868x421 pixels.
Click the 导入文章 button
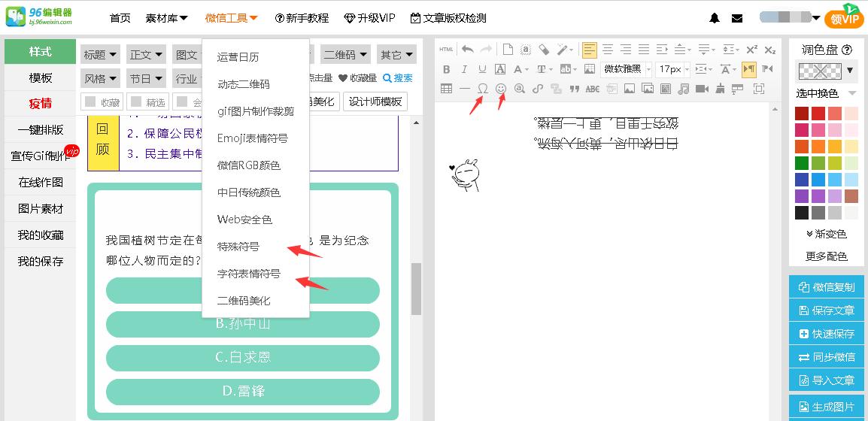click(x=827, y=380)
